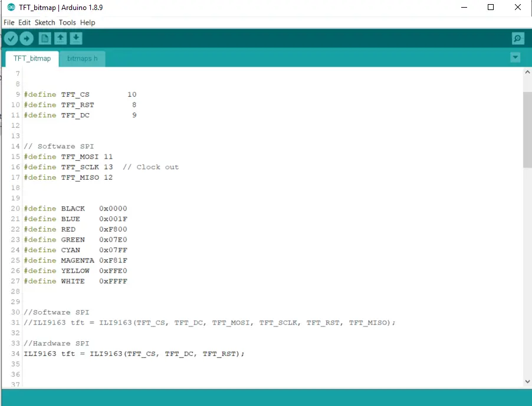Create a new sketch with New icon

point(45,38)
